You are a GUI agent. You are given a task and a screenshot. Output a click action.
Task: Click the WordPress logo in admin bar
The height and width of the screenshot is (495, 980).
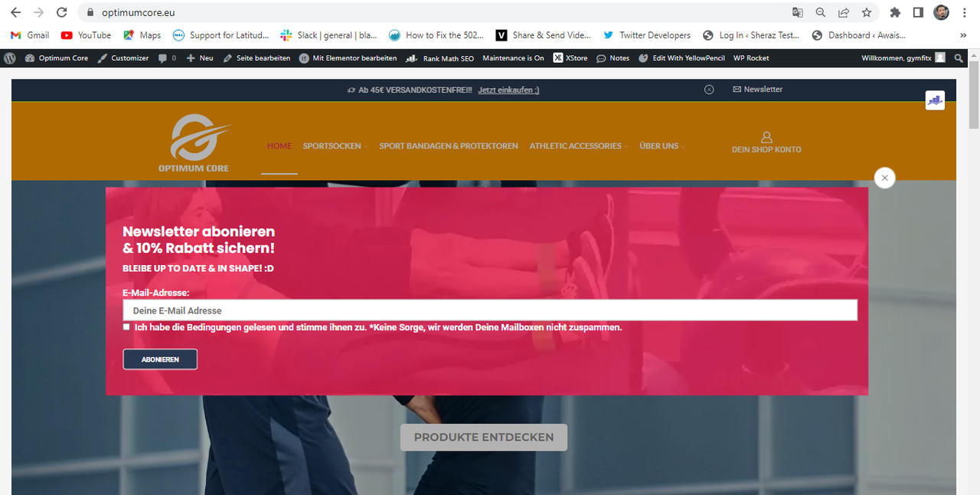[x=10, y=57]
